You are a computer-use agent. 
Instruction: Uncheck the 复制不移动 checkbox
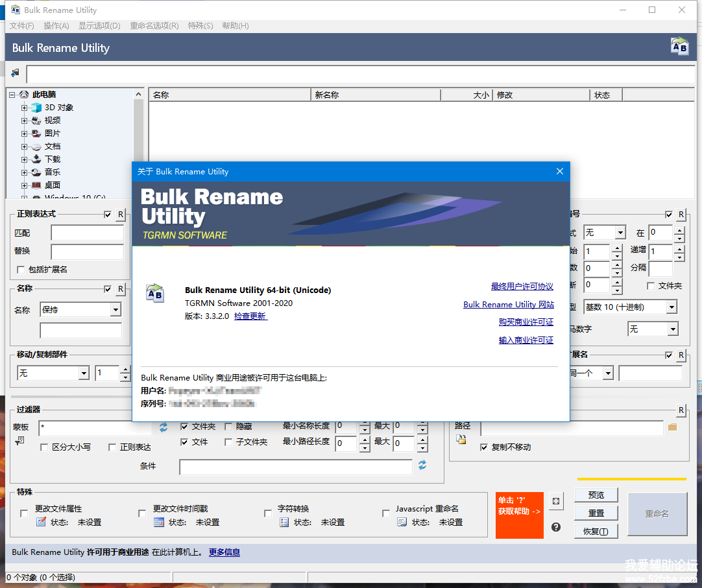coord(484,447)
